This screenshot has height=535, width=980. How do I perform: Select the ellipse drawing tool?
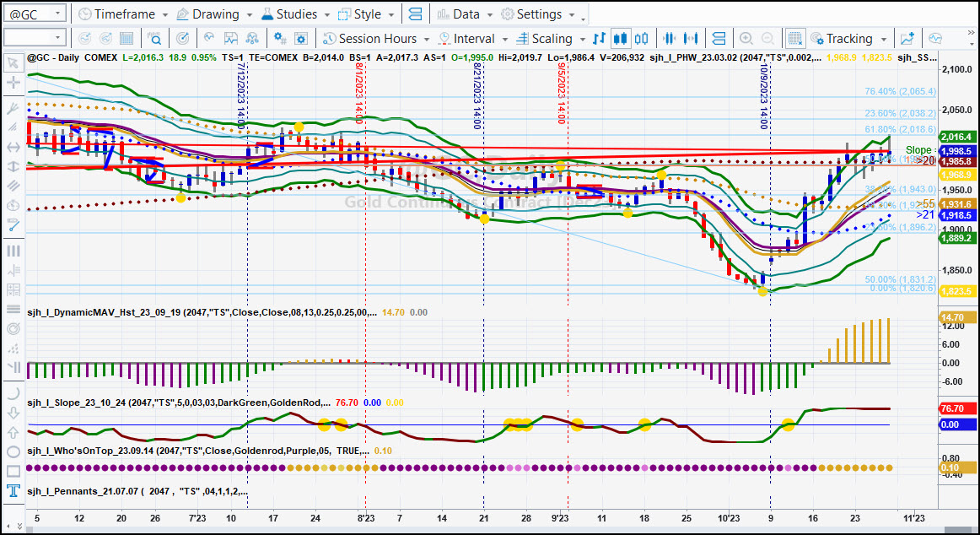tap(13, 451)
